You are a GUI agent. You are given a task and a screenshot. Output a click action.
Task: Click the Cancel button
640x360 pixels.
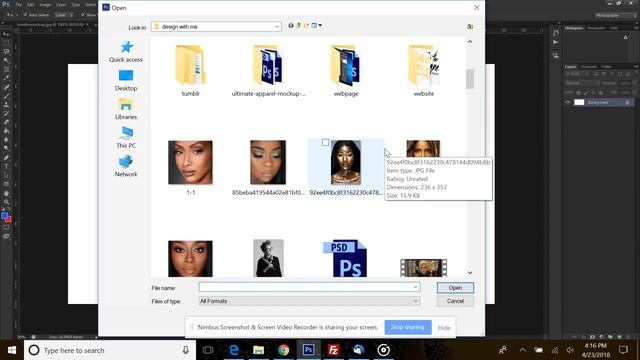[455, 301]
